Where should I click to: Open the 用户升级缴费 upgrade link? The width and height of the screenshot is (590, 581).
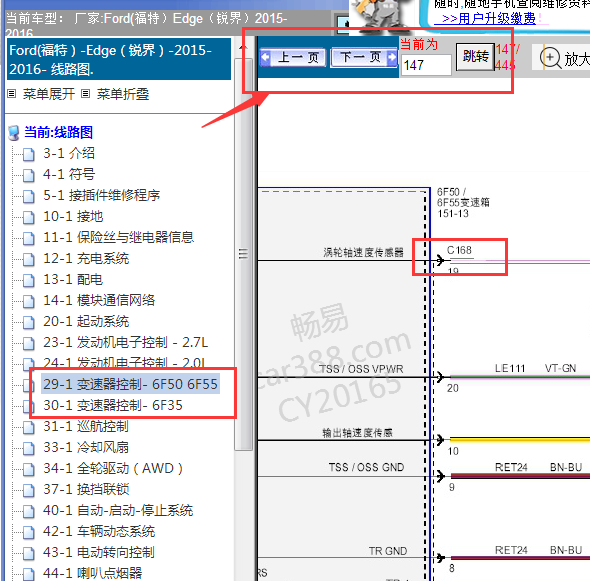click(488, 18)
